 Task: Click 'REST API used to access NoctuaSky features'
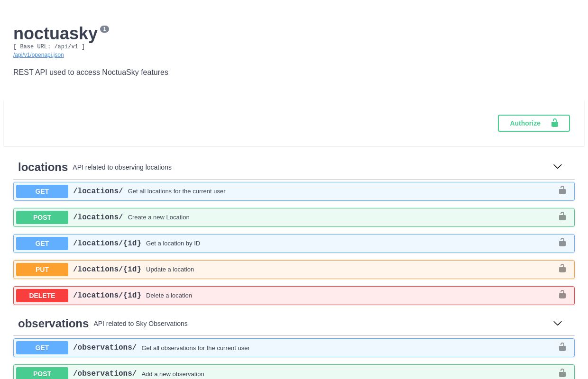[x=91, y=72]
